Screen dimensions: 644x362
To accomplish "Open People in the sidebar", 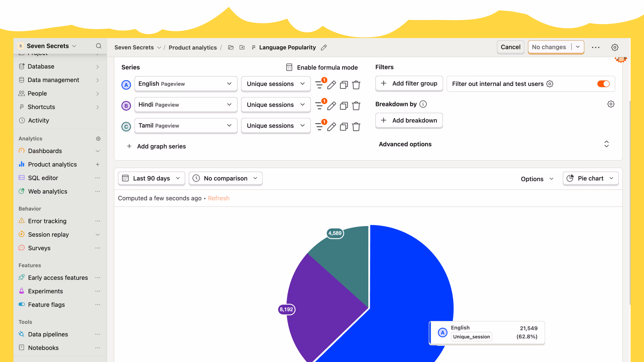I will click(x=60, y=94).
